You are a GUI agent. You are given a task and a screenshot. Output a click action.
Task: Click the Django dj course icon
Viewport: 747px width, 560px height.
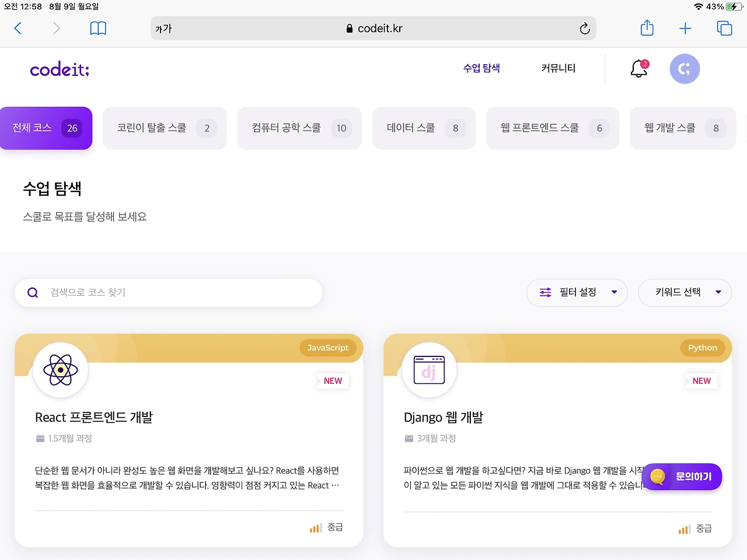pyautogui.click(x=430, y=370)
